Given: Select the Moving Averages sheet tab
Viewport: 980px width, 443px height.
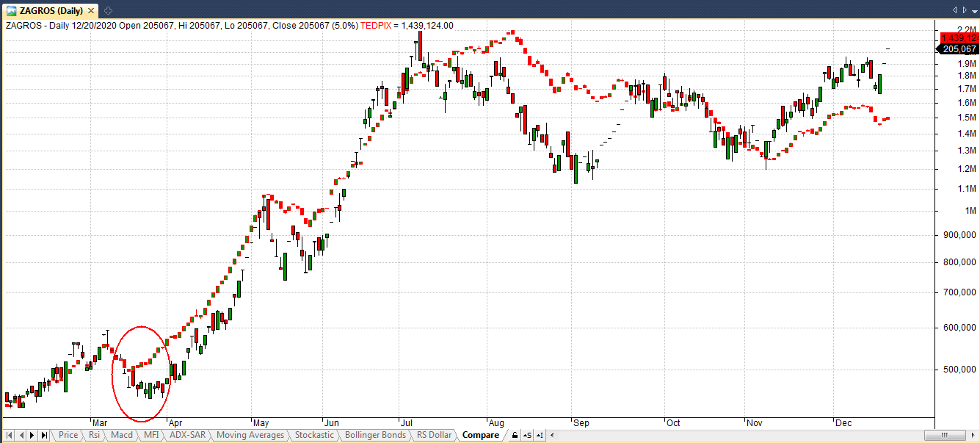Looking at the screenshot, I should 250,435.
